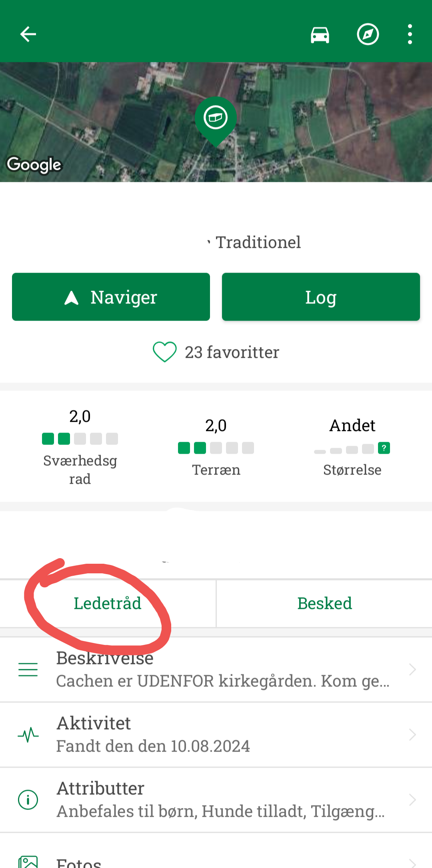This screenshot has width=432, height=868.
Task: Open the Besked message tab
Action: [324, 603]
